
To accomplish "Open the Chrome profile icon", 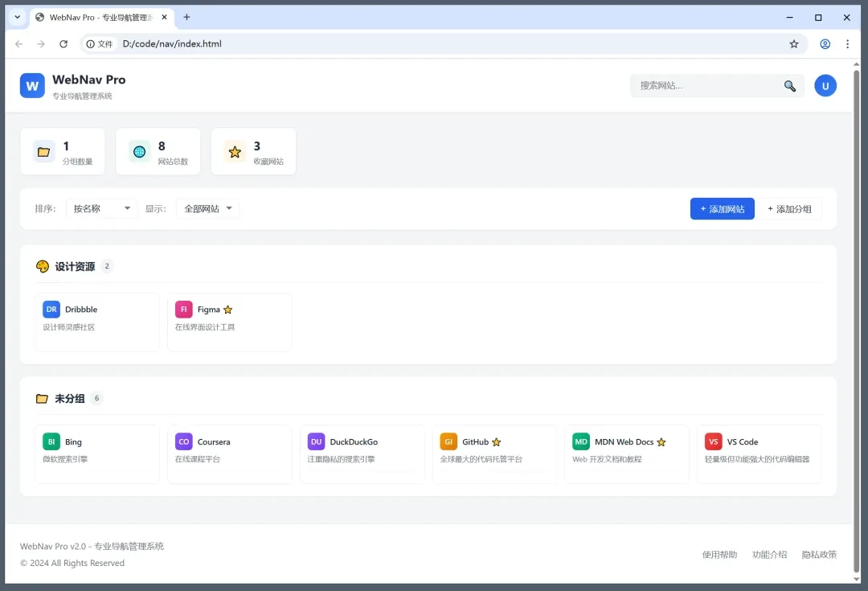I will point(825,43).
